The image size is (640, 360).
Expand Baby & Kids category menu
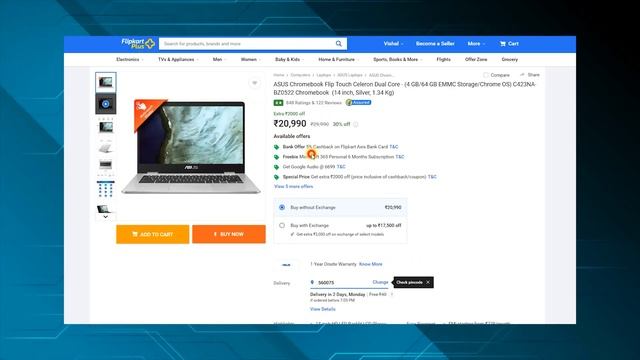tap(289, 60)
